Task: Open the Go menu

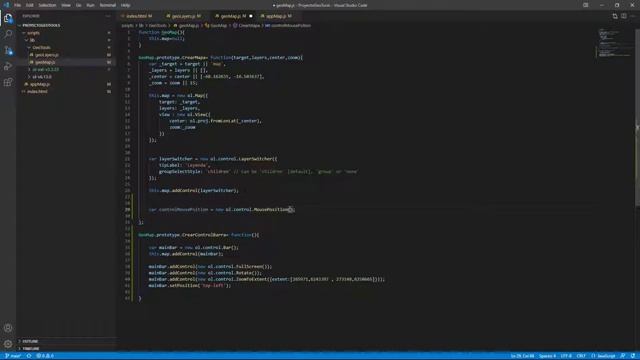Action: point(78,5)
